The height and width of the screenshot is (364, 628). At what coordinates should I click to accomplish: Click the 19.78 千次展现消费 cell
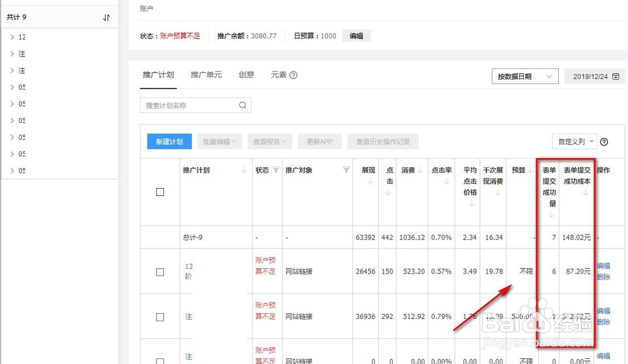(x=494, y=272)
